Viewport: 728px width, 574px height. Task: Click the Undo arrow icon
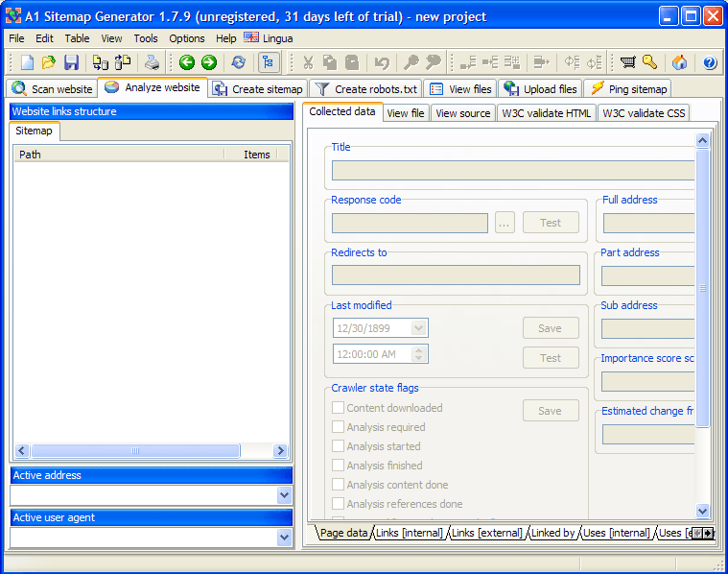(x=382, y=62)
